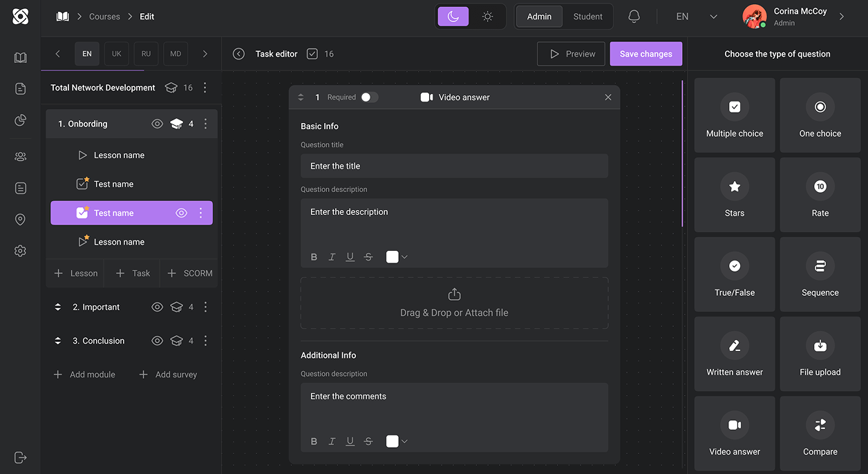This screenshot has width=868, height=474.
Task: Reorder question using up-down handle
Action: point(301,97)
